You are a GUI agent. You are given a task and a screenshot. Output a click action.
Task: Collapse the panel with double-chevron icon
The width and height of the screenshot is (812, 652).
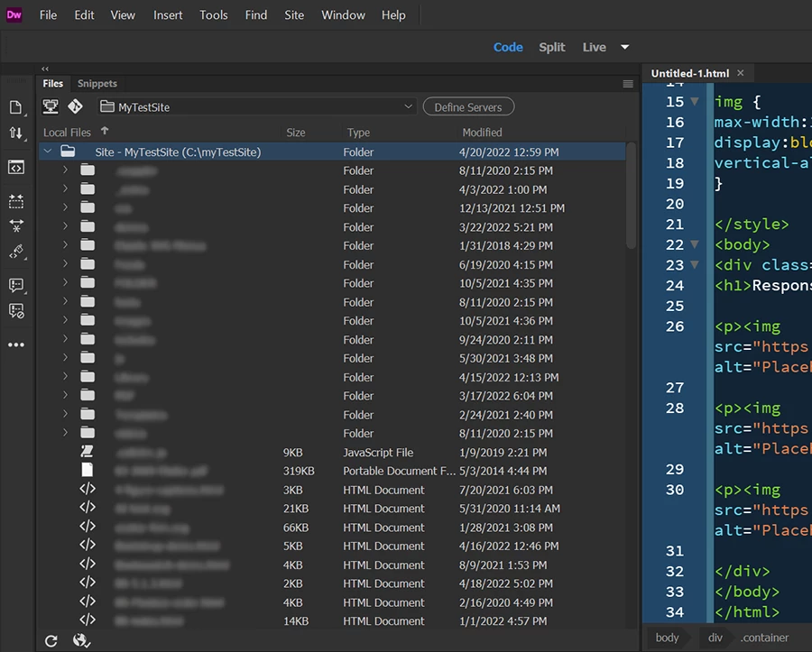point(45,69)
